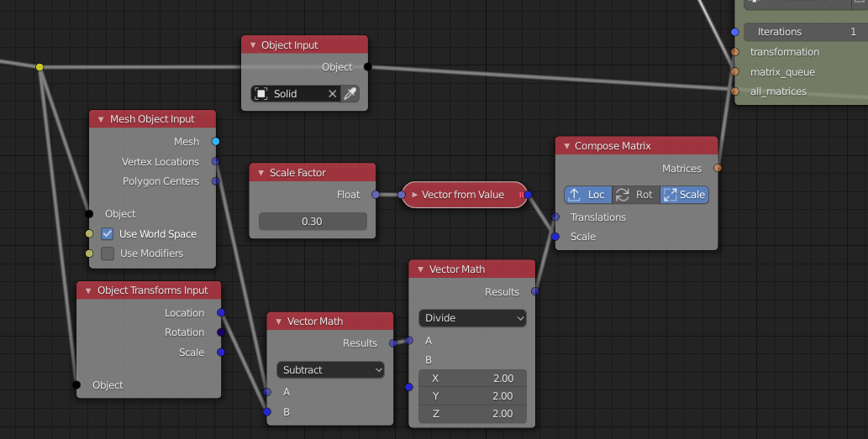Viewport: 868px width, 439px height.
Task: Click the Translations input socket
Action: coord(555,217)
